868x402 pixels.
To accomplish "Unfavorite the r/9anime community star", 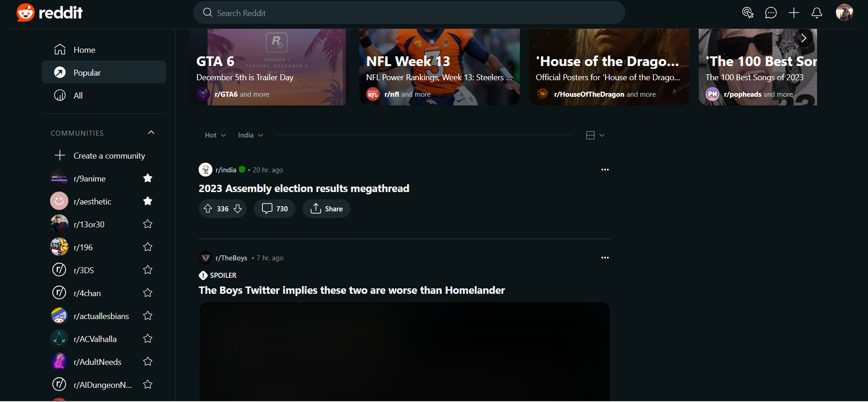I will pyautogui.click(x=148, y=178).
